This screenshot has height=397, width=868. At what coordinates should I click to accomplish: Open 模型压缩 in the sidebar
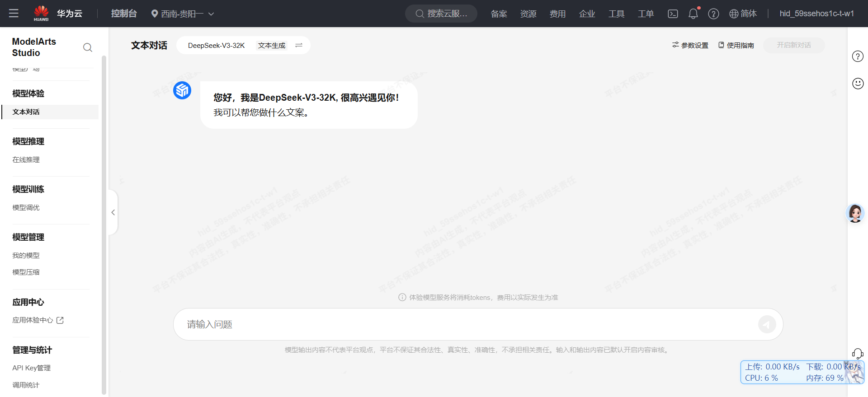(26, 272)
